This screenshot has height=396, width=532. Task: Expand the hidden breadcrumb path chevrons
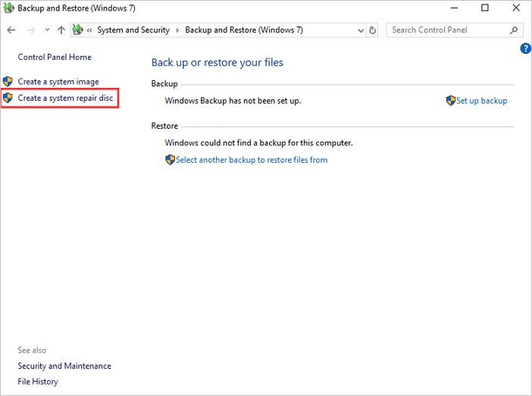pyautogui.click(x=89, y=30)
